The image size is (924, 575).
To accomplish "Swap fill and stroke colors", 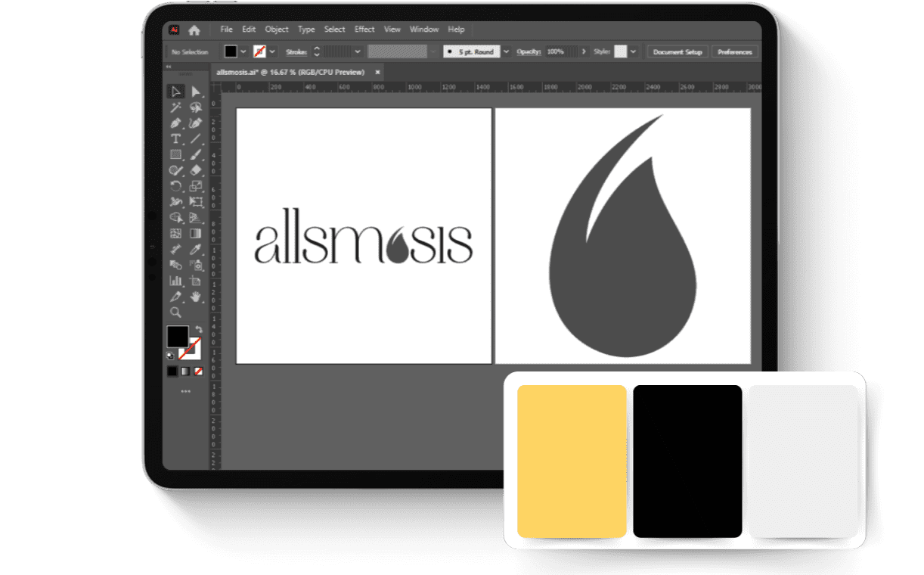I will pos(199,329).
